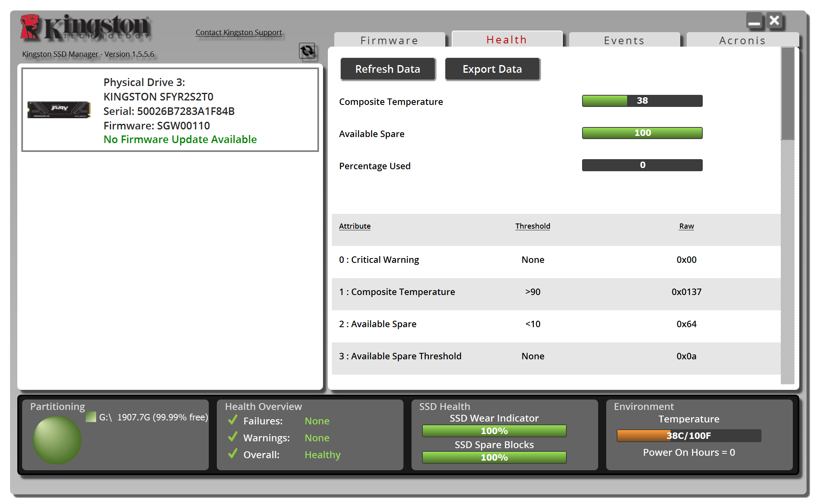Close the SSD Manager window

774,21
